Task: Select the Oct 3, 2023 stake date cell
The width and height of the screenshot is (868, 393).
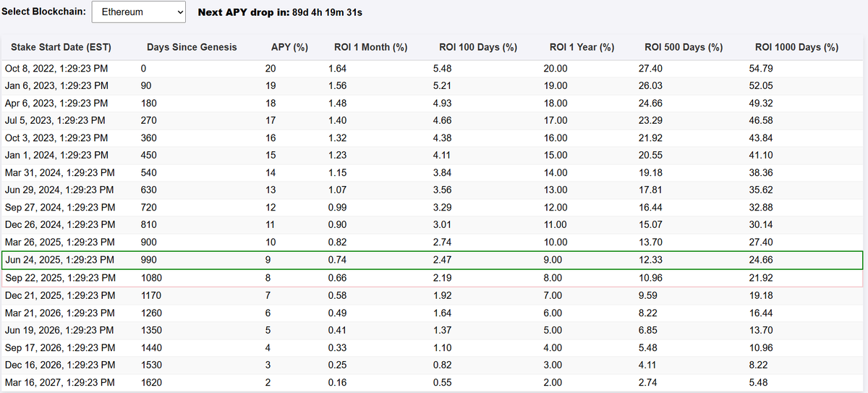Action: pos(56,138)
